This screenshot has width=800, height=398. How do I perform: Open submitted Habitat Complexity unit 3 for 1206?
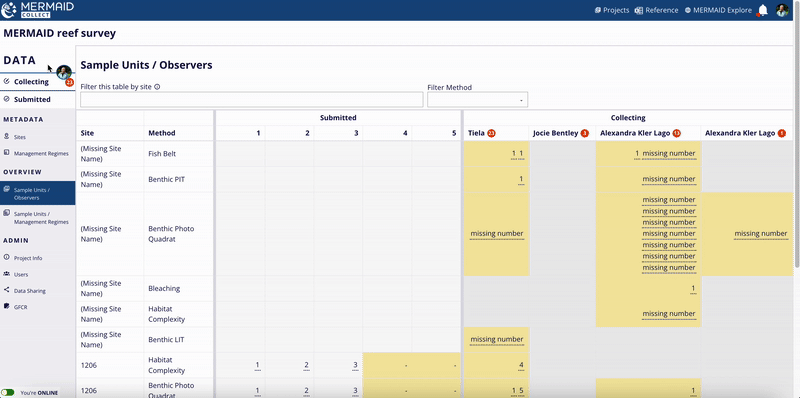tap(356, 365)
